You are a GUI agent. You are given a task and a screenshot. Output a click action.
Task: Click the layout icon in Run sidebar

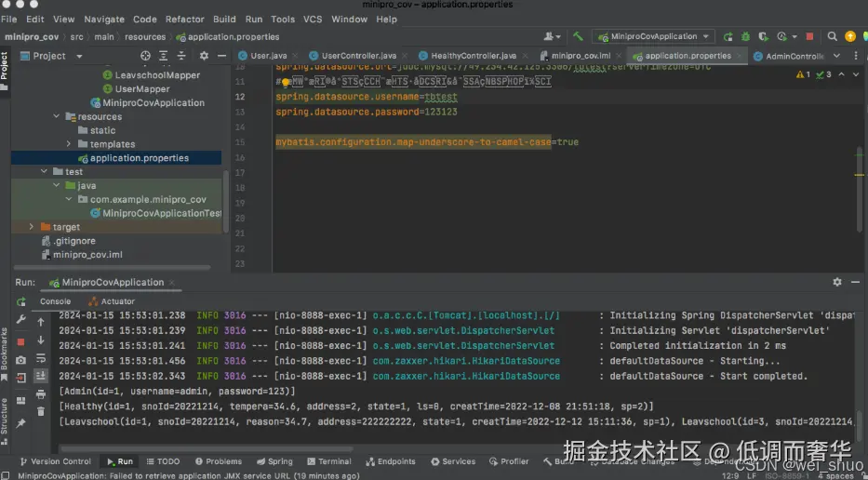pos(21,400)
